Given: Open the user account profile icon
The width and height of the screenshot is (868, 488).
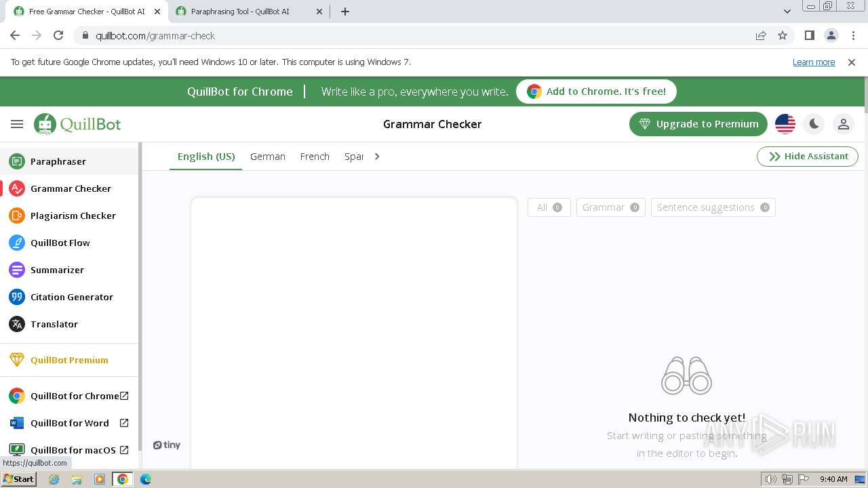Looking at the screenshot, I should (x=844, y=124).
